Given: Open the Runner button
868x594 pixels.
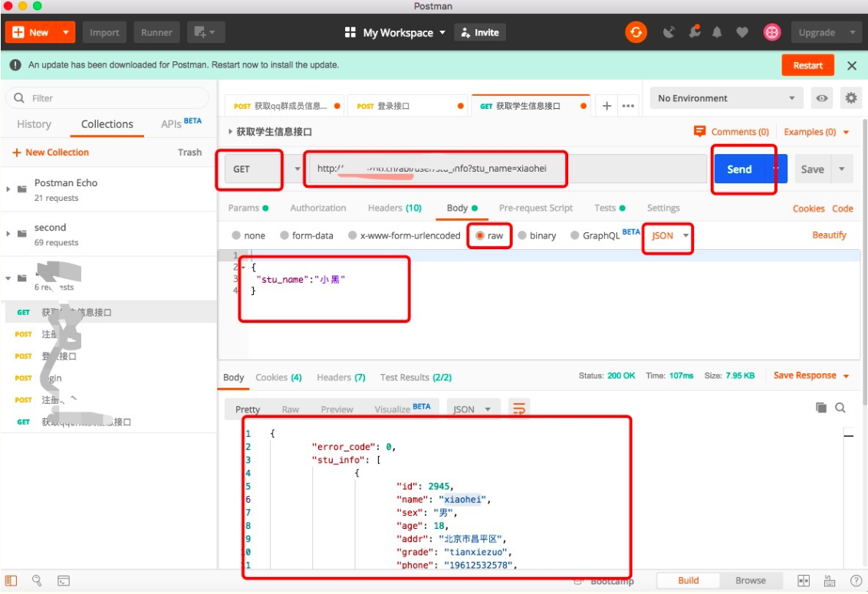Looking at the screenshot, I should pos(156,32).
